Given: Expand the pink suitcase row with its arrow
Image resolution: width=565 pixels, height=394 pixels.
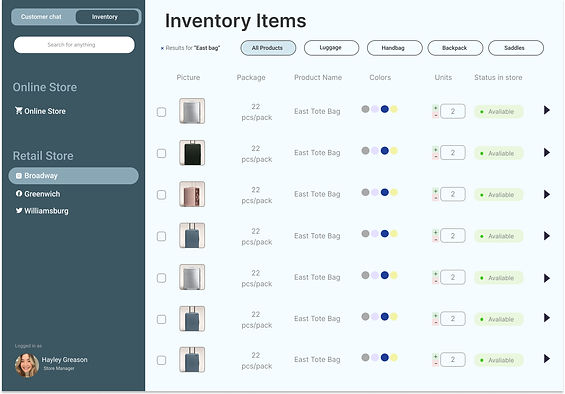Looking at the screenshot, I should click(547, 194).
